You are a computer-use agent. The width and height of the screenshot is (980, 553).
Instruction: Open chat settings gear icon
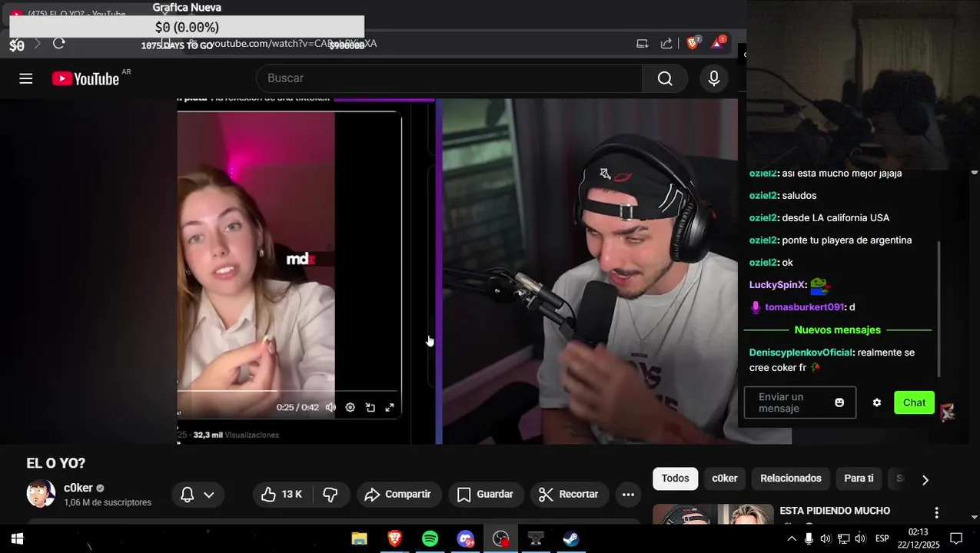coord(877,402)
